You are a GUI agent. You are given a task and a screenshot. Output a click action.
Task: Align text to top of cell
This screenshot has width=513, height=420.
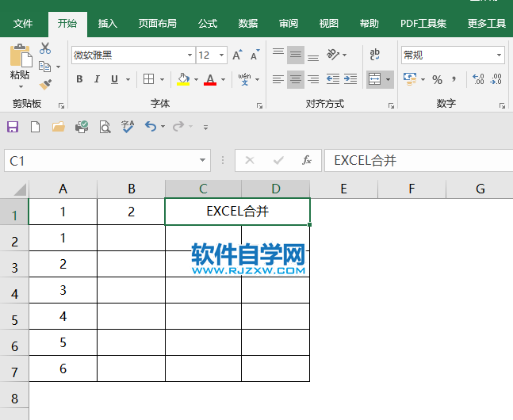278,52
